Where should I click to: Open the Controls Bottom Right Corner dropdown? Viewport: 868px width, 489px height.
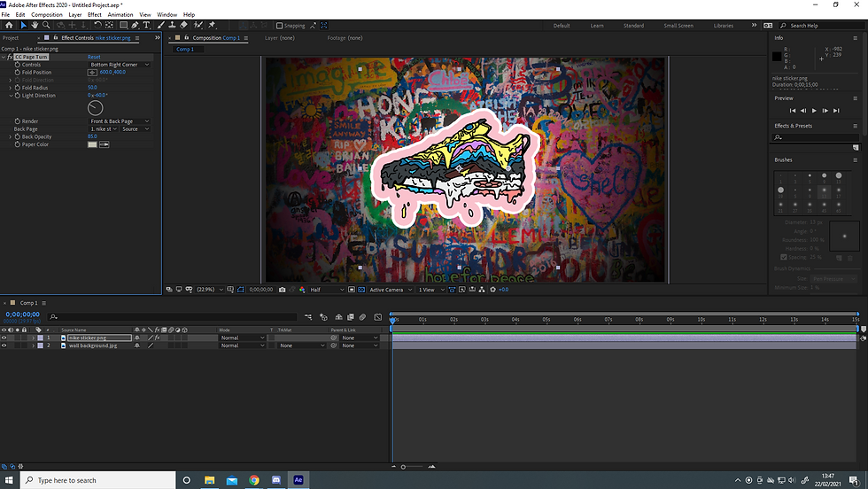click(120, 65)
